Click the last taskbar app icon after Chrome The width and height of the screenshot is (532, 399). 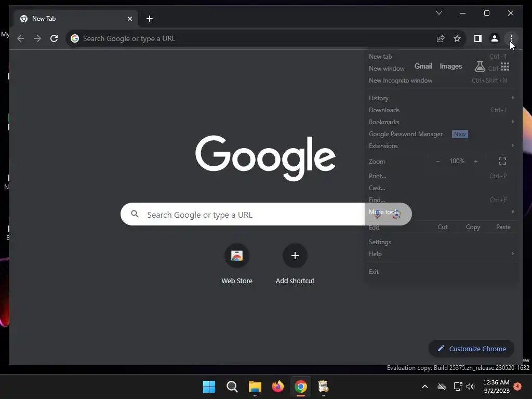pos(323,387)
